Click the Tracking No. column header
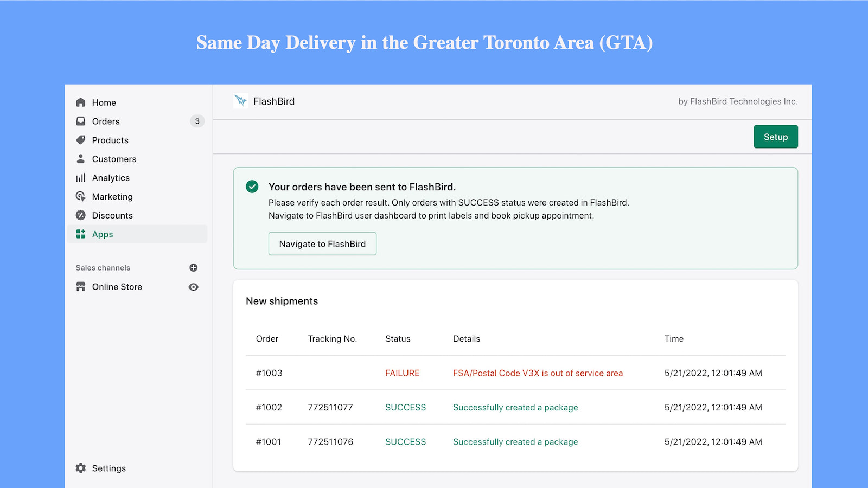868x488 pixels. (333, 338)
